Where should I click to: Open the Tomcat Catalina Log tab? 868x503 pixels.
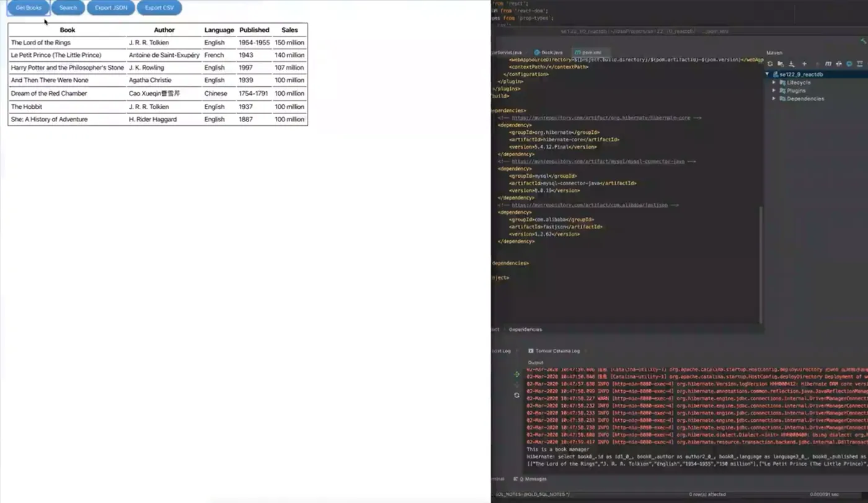(x=554, y=351)
